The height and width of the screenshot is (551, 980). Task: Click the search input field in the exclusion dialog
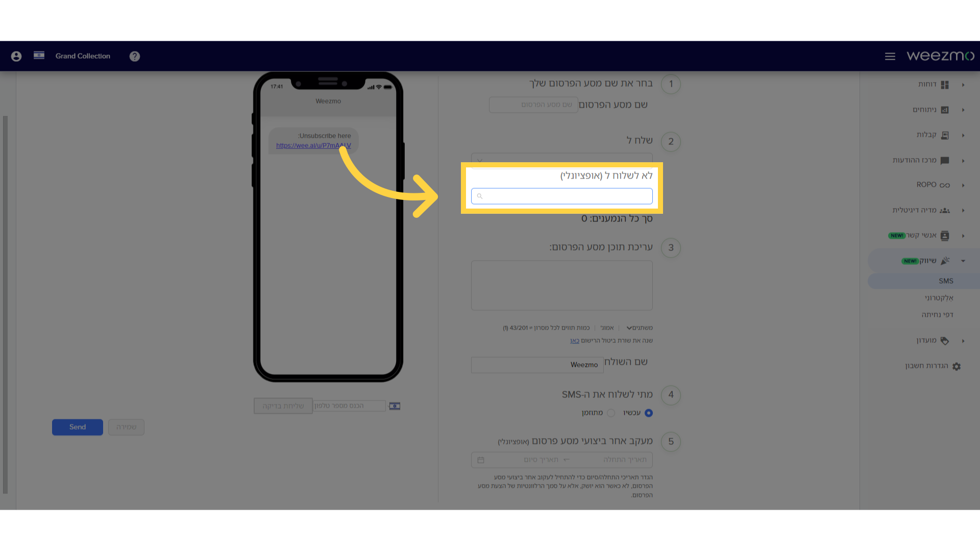(561, 196)
